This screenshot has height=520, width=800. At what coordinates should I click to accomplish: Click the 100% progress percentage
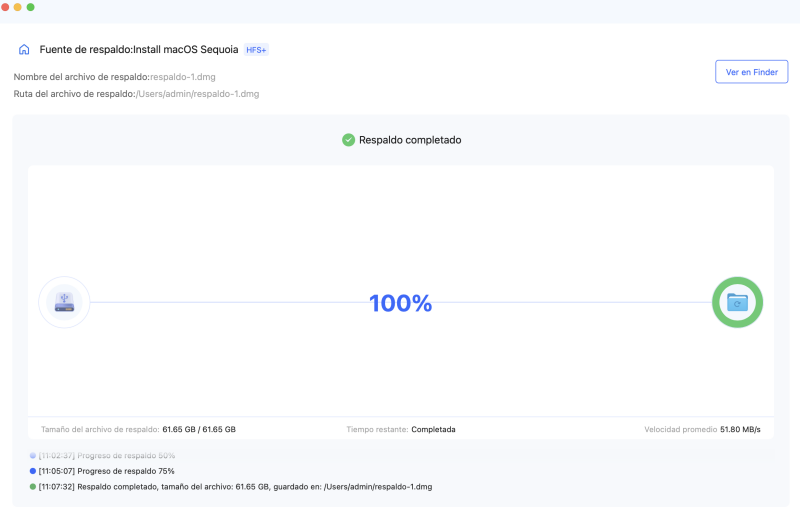[400, 303]
